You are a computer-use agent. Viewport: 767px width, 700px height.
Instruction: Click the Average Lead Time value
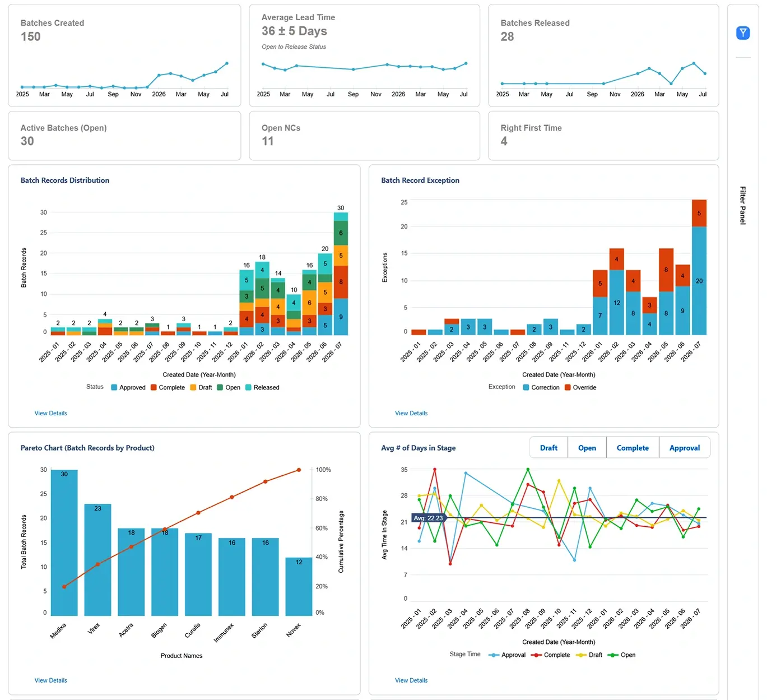point(294,31)
